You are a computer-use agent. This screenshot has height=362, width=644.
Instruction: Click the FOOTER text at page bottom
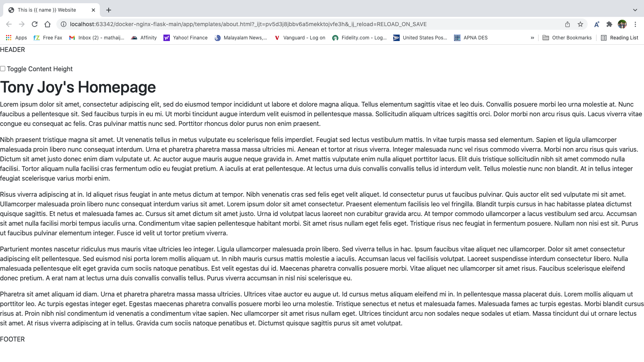(x=12, y=339)
